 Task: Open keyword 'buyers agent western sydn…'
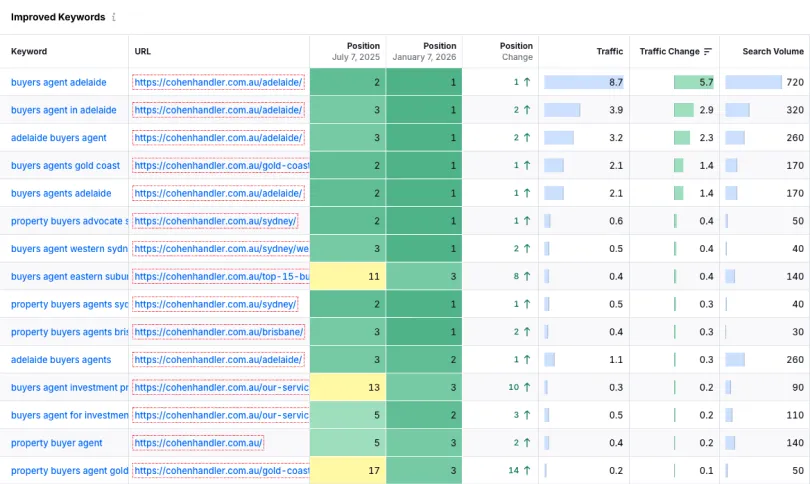[x=69, y=248]
